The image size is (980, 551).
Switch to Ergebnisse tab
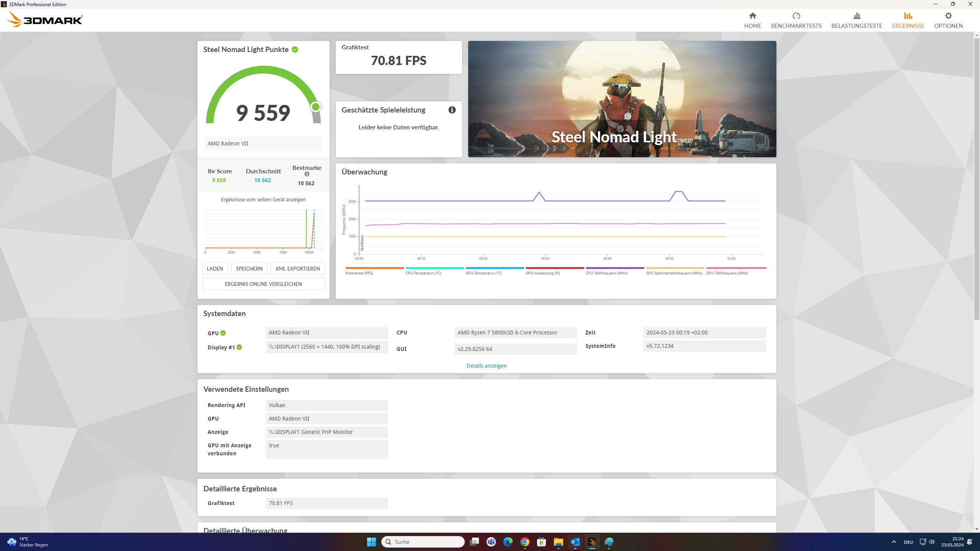[908, 20]
